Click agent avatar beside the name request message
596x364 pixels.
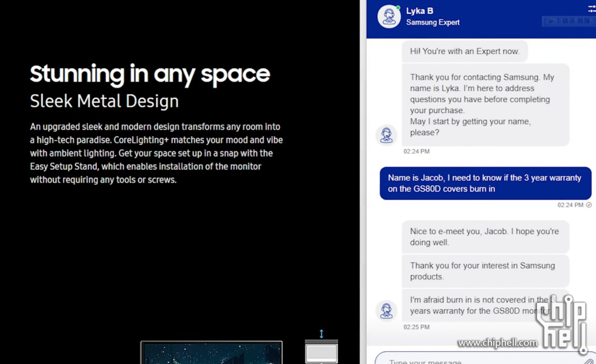[x=386, y=135]
